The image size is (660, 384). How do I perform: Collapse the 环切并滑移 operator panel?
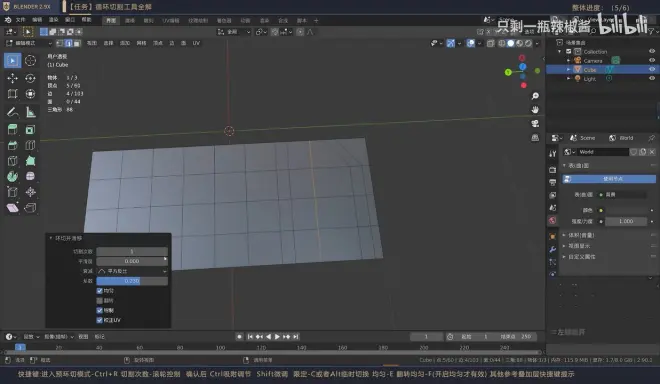click(51, 238)
